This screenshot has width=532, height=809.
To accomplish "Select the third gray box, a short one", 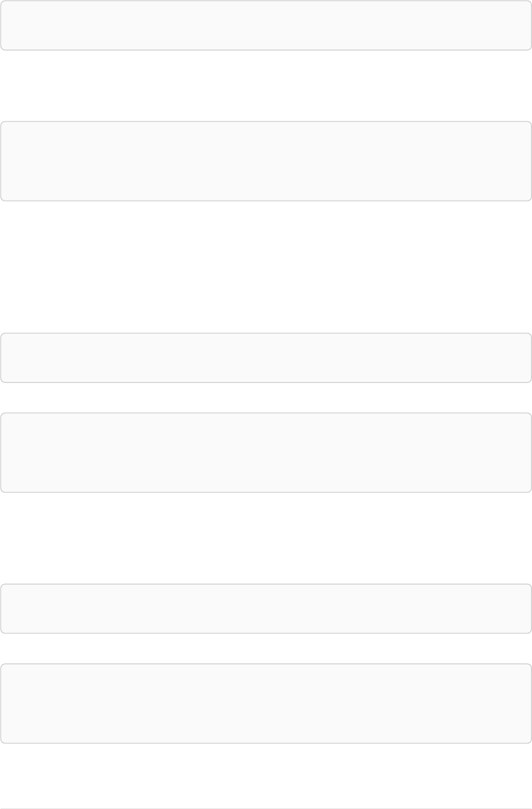I will [x=266, y=357].
